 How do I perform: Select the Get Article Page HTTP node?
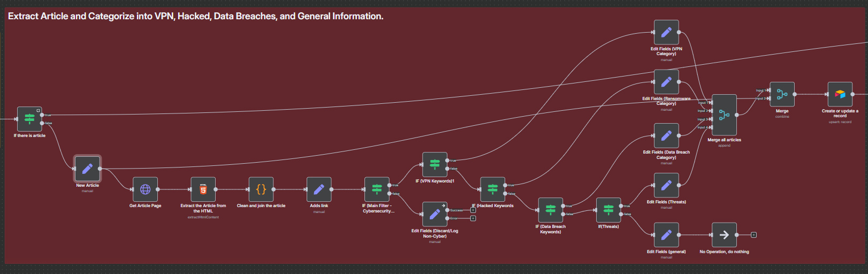(x=145, y=189)
